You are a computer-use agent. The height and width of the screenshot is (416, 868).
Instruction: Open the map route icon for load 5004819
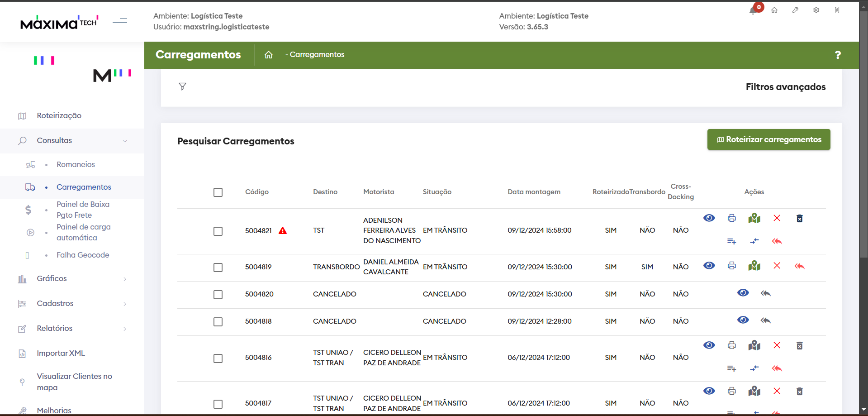click(754, 266)
